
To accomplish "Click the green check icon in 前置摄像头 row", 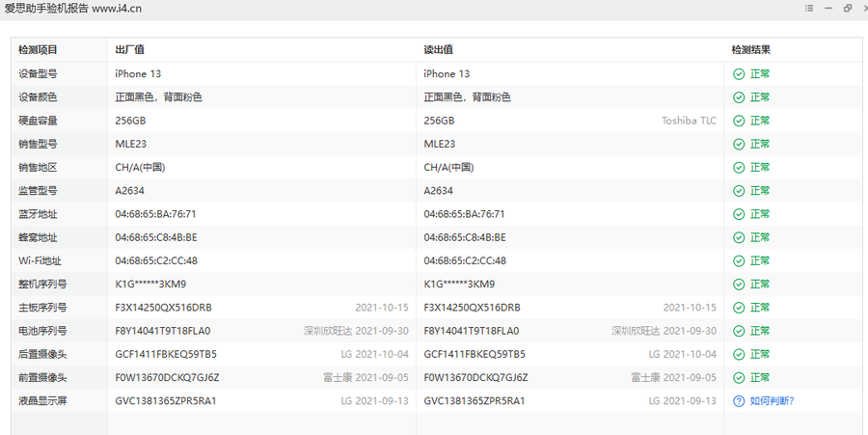I will (739, 378).
